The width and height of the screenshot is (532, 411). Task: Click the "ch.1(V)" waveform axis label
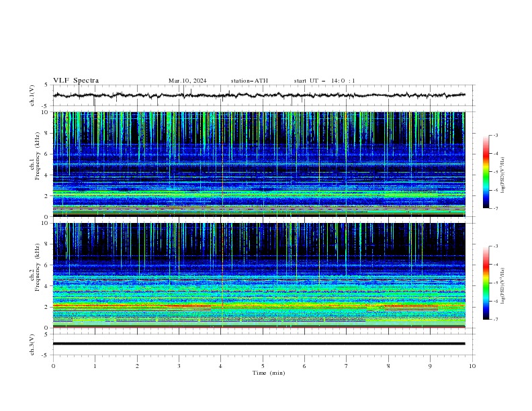coord(32,95)
